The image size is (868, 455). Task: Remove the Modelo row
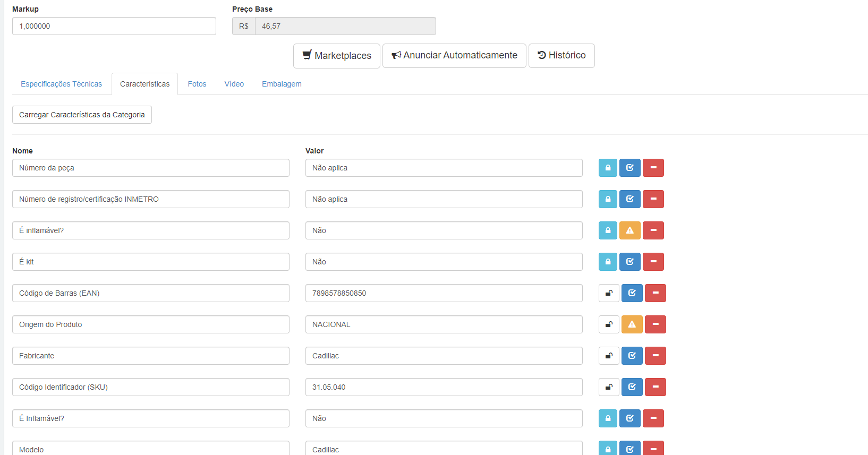653,448
